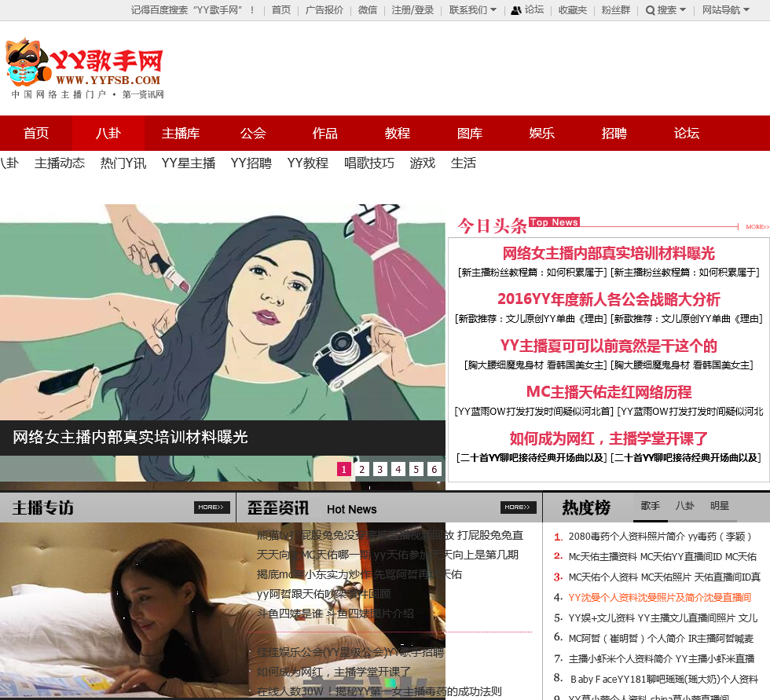The height and width of the screenshot is (700, 770).
Task: Open rank 2 entry Mc天佑主播资料
Action: (x=662, y=557)
